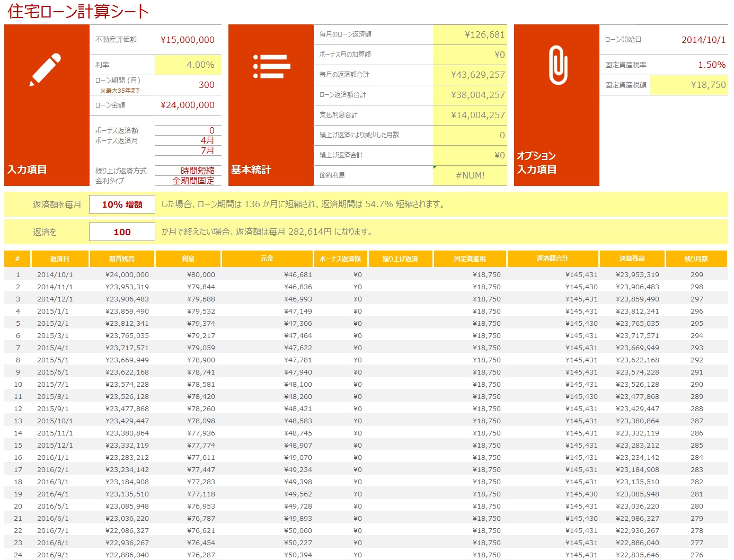
Task: Open the ボーナス返済月 4月 dropdown
Action: (188, 140)
